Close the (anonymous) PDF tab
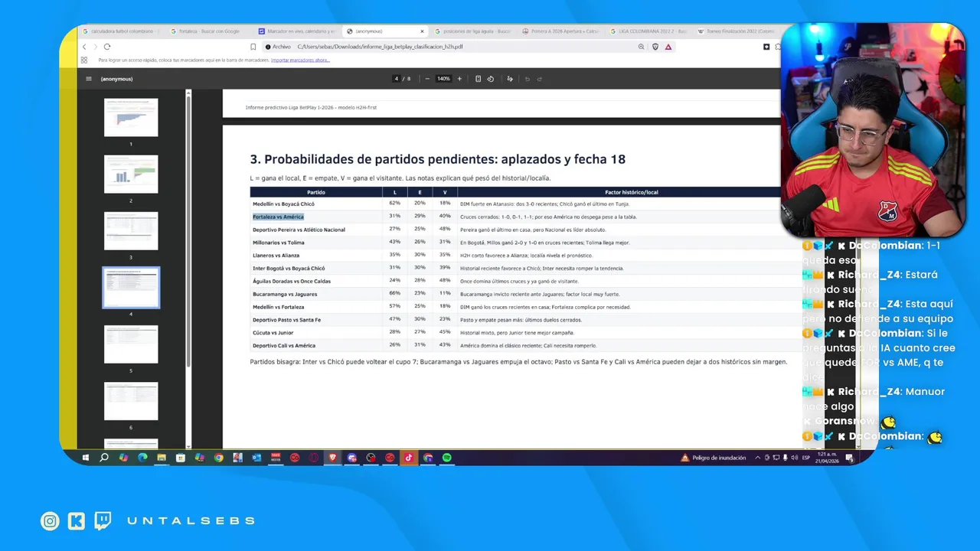The width and height of the screenshot is (980, 551). click(422, 31)
